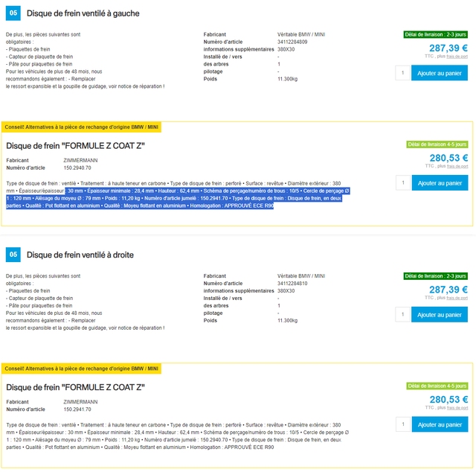This screenshot has height=472, width=476.
Task: Click the delivery 2-3 days badge for left disc
Action: 436,35
